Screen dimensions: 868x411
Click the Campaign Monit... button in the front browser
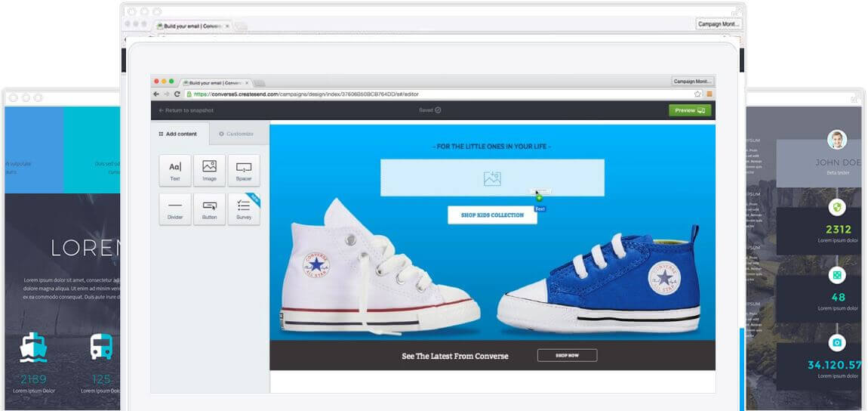[x=692, y=82]
